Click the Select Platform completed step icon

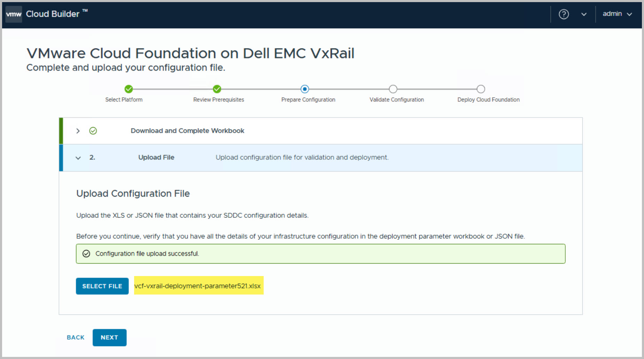129,89
